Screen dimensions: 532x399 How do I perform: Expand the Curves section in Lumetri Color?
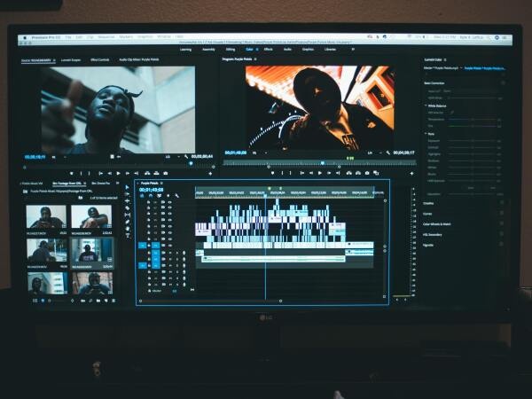point(431,213)
